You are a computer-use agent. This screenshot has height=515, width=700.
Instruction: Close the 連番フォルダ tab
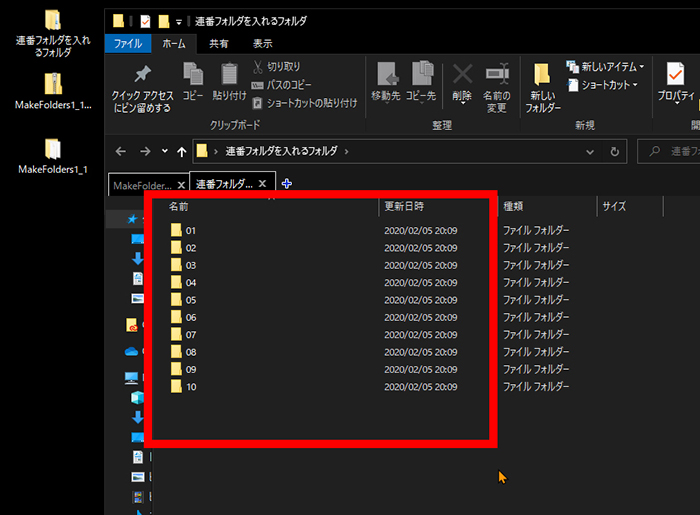click(262, 184)
